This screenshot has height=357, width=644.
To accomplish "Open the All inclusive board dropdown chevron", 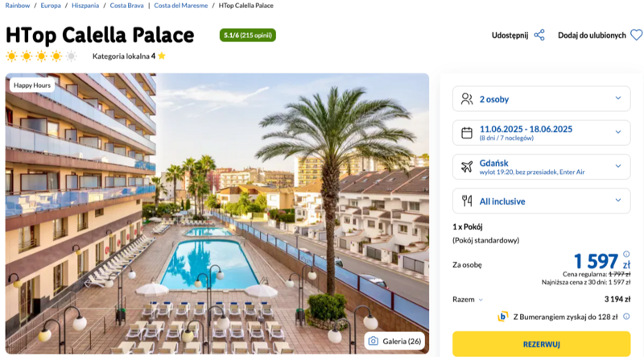I will tap(617, 201).
